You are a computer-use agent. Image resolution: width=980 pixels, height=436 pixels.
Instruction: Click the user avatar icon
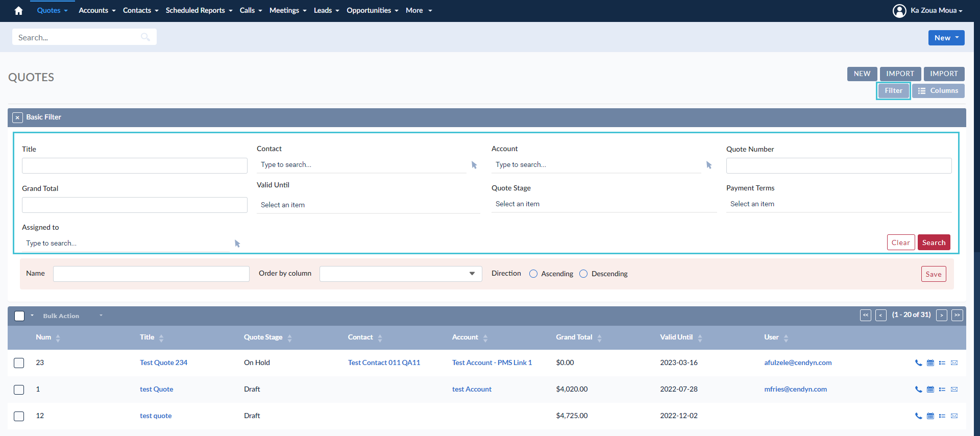[899, 11]
